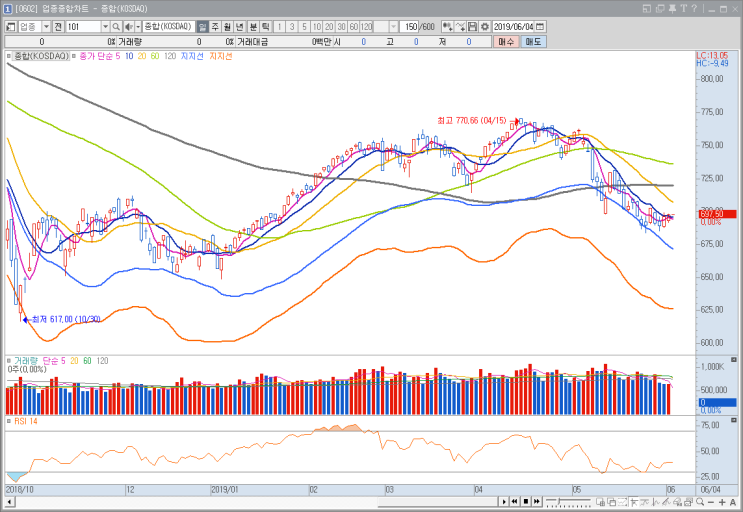Select the weekly (주) period toggle
Screen dimensions: 743x512
point(215,27)
